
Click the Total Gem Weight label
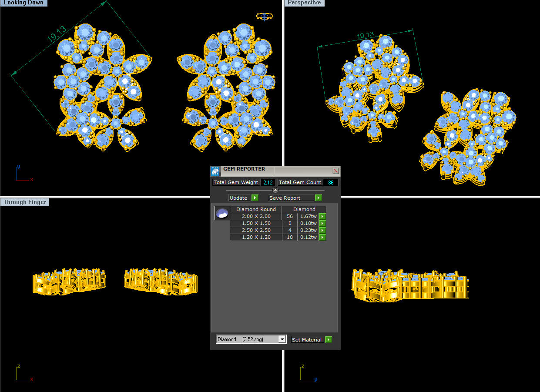236,182
